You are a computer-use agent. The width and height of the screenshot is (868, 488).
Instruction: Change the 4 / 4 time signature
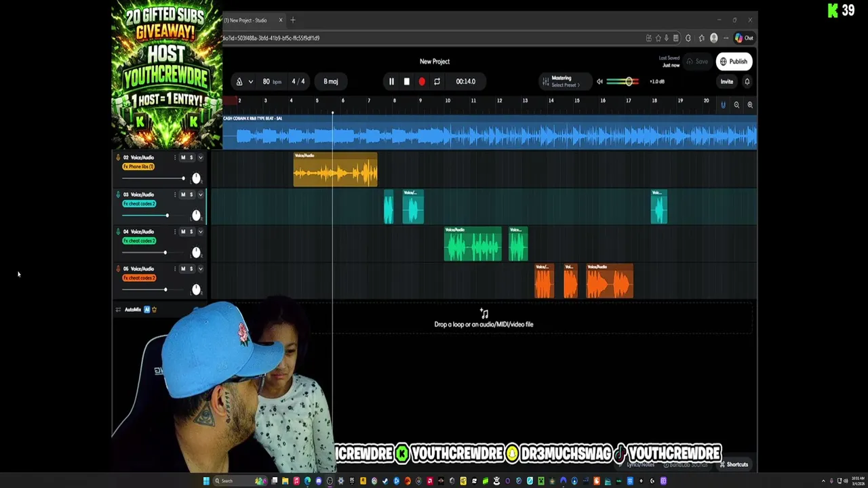298,81
